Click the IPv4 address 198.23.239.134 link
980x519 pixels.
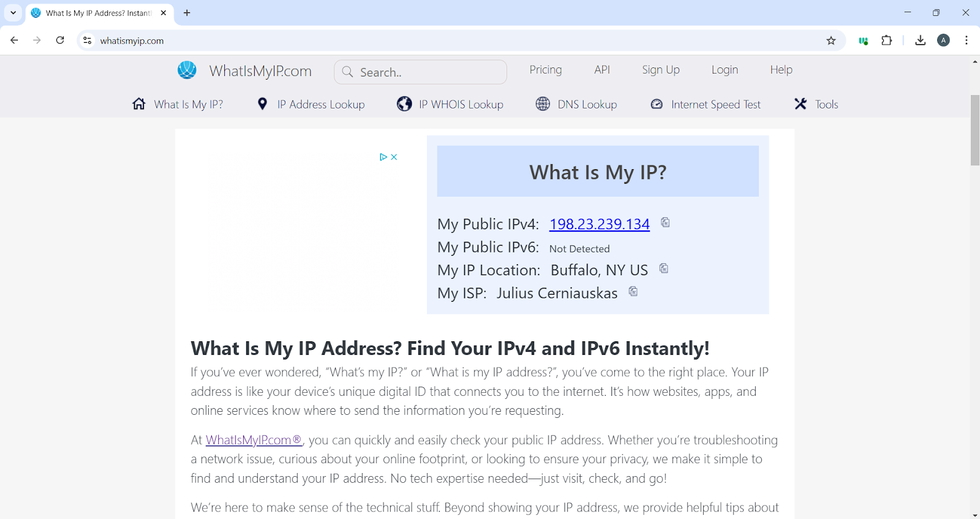click(600, 224)
